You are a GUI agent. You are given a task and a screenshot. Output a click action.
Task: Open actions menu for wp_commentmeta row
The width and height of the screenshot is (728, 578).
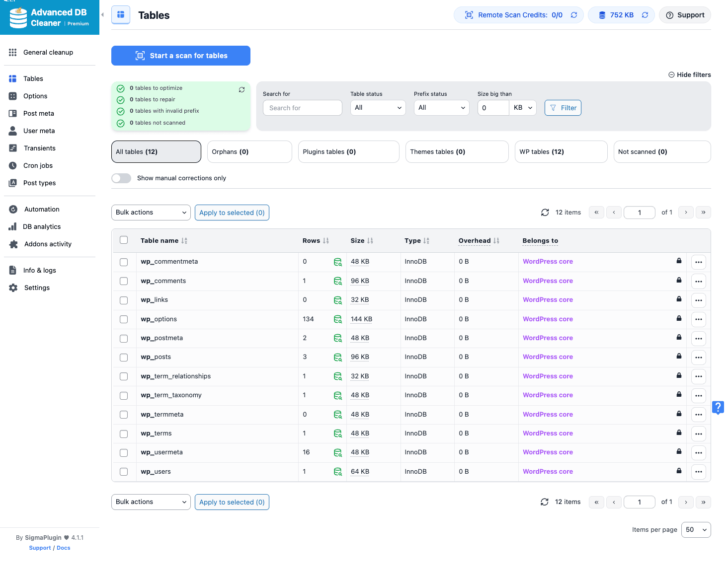[x=699, y=262]
